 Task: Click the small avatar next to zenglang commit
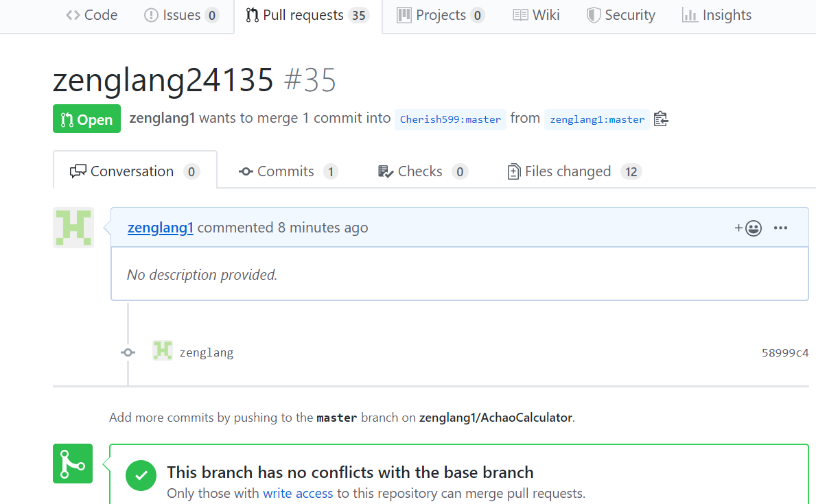(163, 350)
